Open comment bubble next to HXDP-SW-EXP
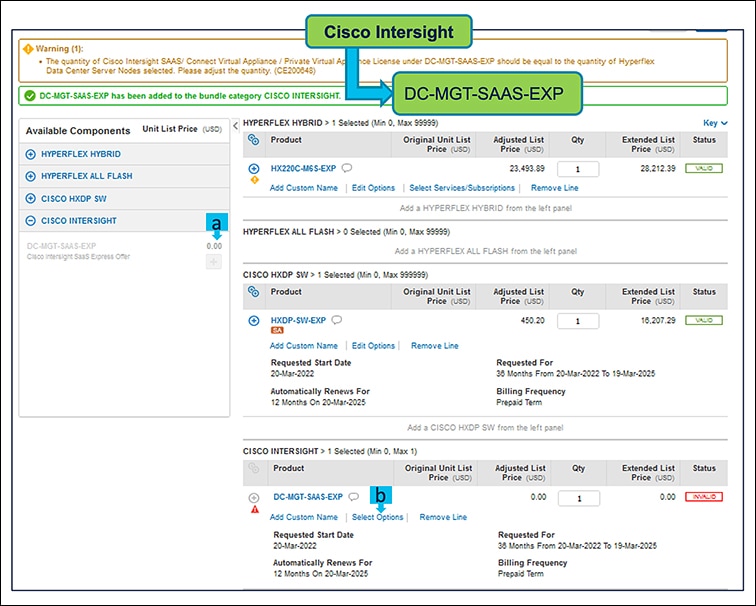The width and height of the screenshot is (756, 606). tap(337, 320)
